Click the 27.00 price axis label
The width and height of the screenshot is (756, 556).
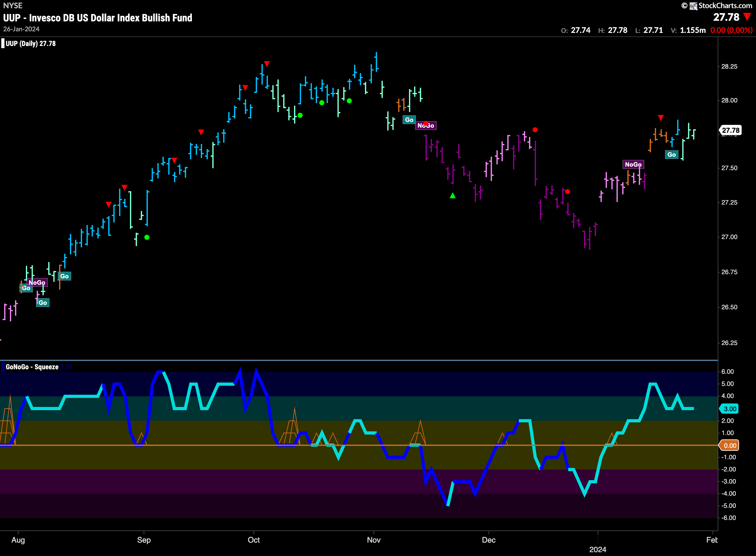tap(729, 237)
